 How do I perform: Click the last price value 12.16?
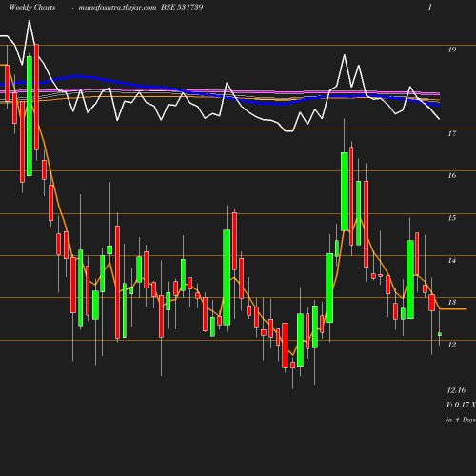tap(456, 390)
